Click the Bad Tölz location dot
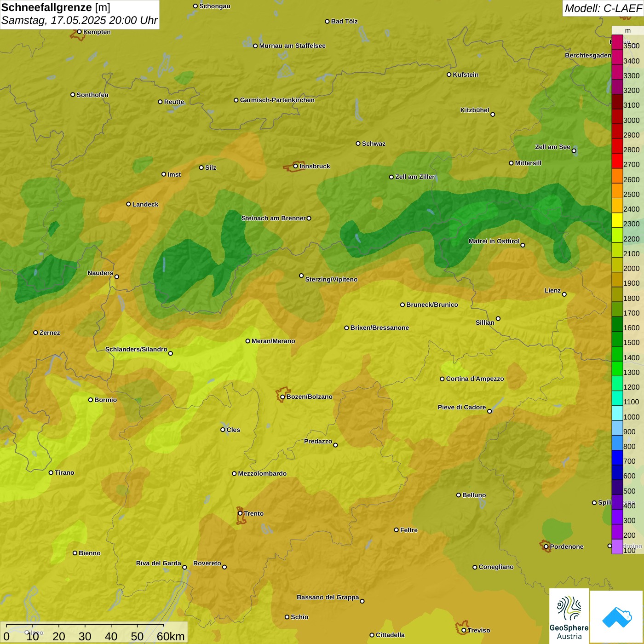Image resolution: width=644 pixels, height=644 pixels. pyautogui.click(x=327, y=21)
